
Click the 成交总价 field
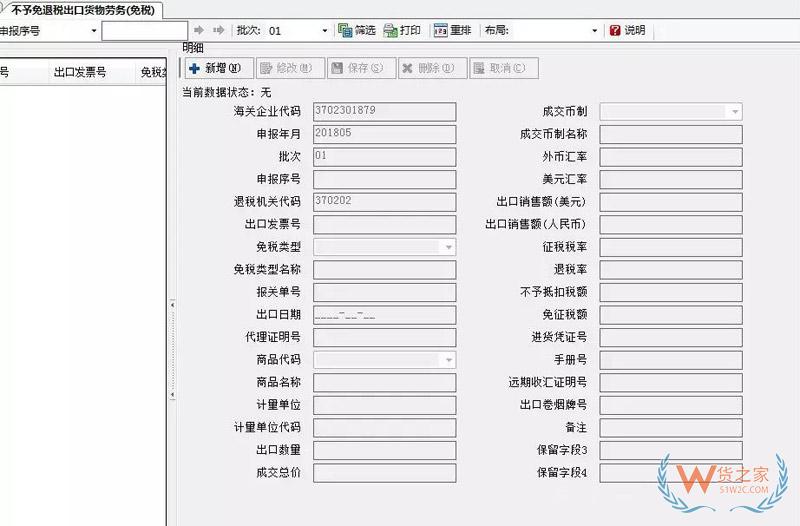[x=385, y=473]
